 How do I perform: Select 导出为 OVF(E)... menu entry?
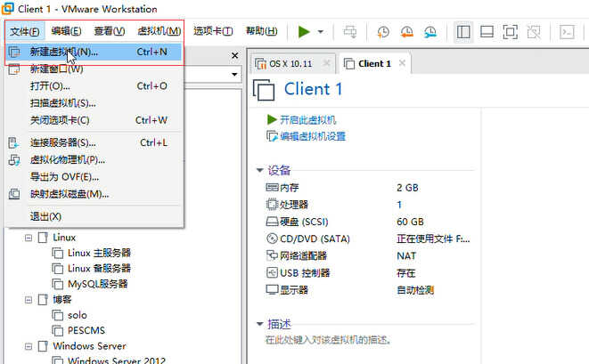pyautogui.click(x=94, y=177)
